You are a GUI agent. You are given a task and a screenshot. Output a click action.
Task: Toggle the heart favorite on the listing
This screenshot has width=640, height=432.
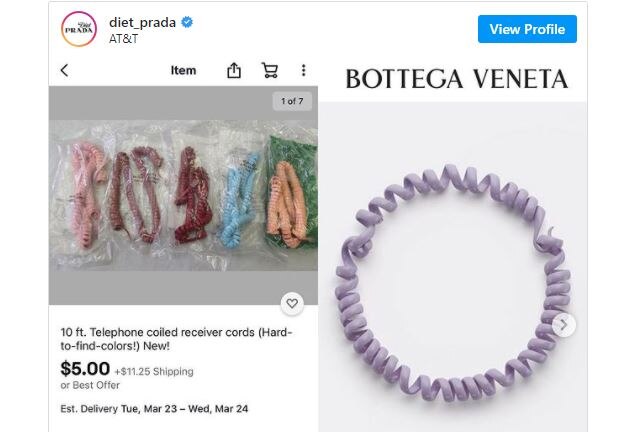click(x=292, y=303)
